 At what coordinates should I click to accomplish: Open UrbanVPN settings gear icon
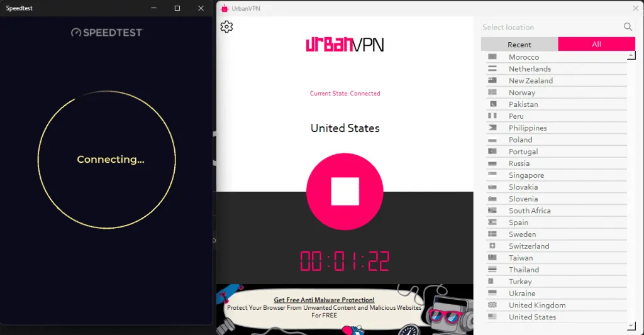tap(226, 26)
